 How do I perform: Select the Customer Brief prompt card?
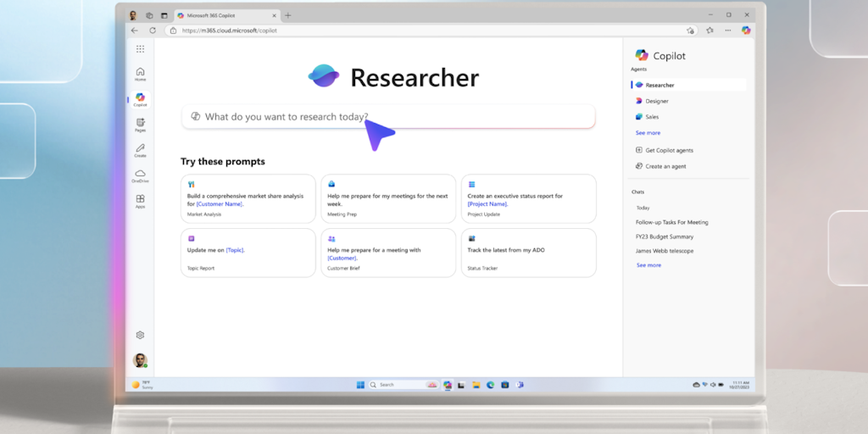tap(388, 253)
